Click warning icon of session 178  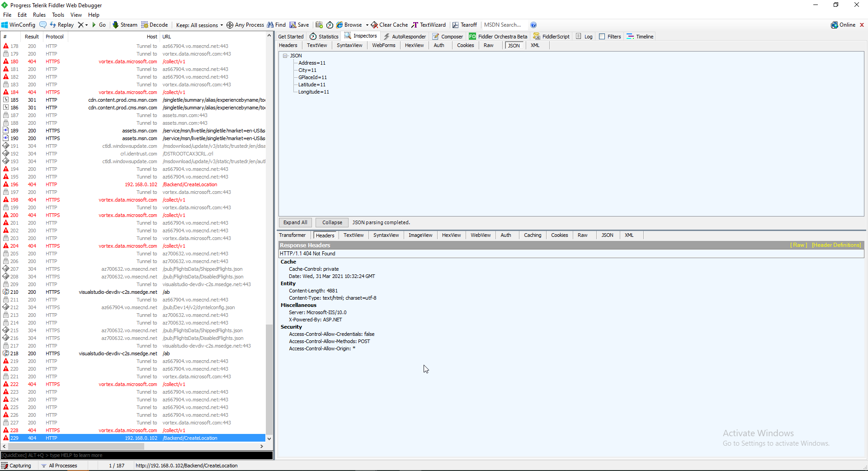coord(6,46)
